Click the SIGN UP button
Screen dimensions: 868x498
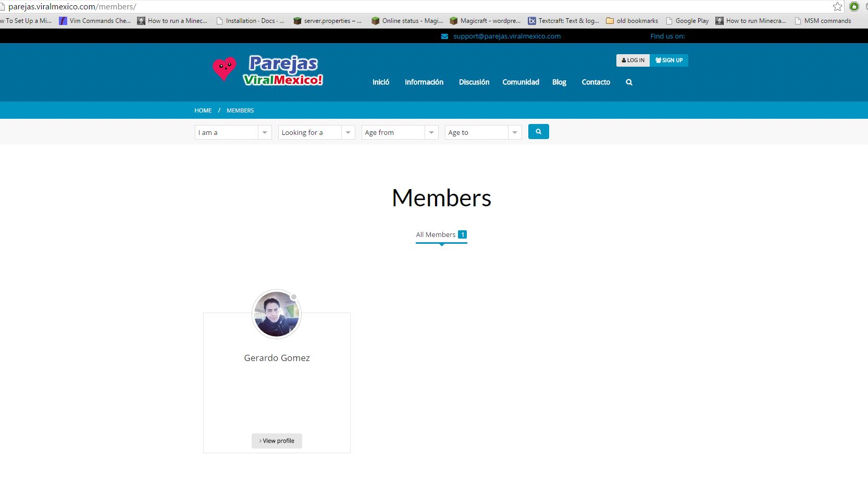(669, 60)
